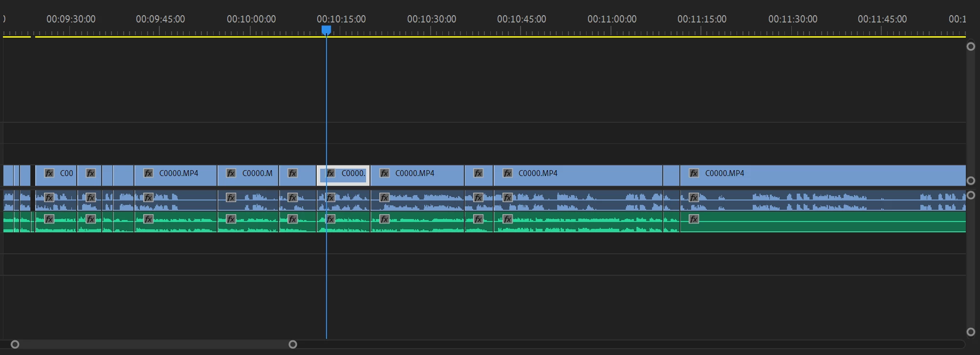Click fx badge on the last C0000.MP4 clip under 00:11:15:00
Screen dimensions: 980x355
(694, 173)
